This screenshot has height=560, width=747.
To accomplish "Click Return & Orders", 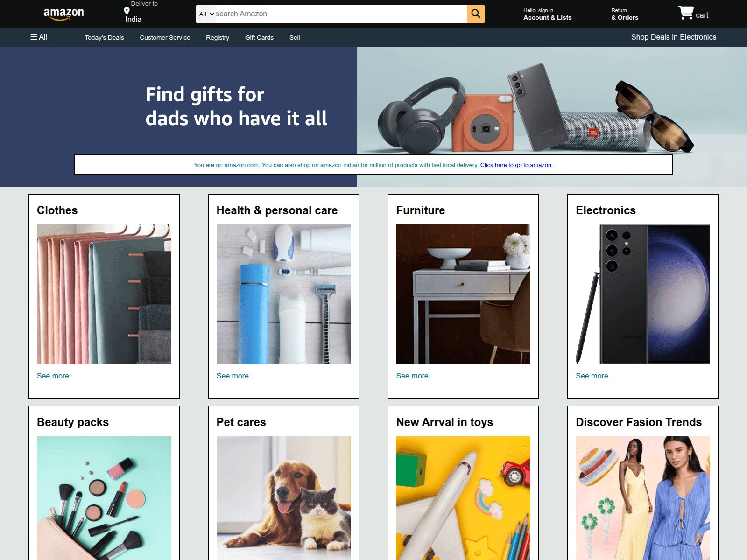I will coord(625,14).
